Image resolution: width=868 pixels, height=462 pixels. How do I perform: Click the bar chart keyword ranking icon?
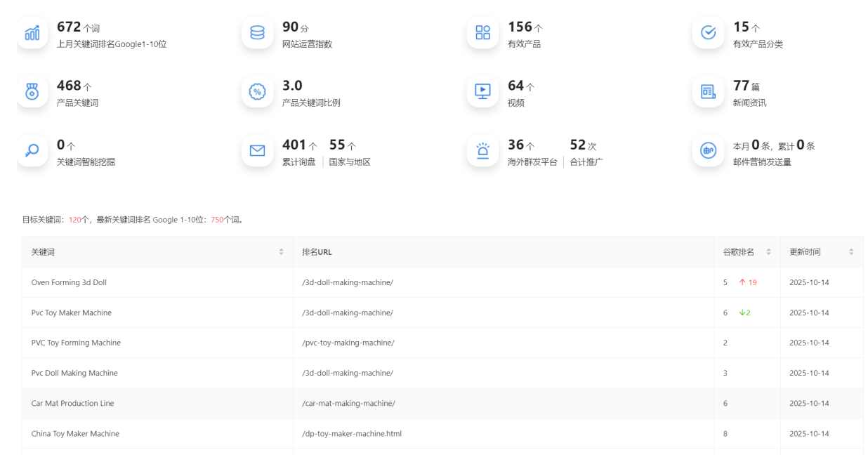(32, 33)
